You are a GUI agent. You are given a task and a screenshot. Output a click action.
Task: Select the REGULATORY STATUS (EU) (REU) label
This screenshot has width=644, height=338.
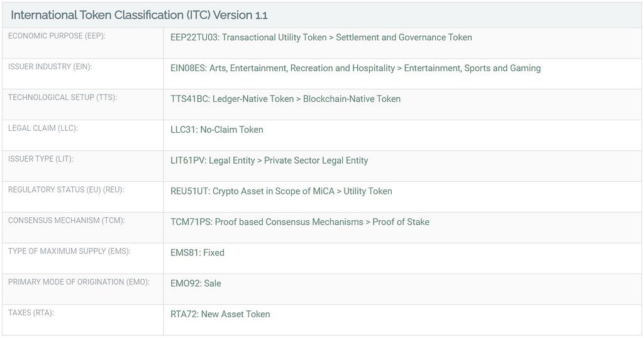click(66, 189)
